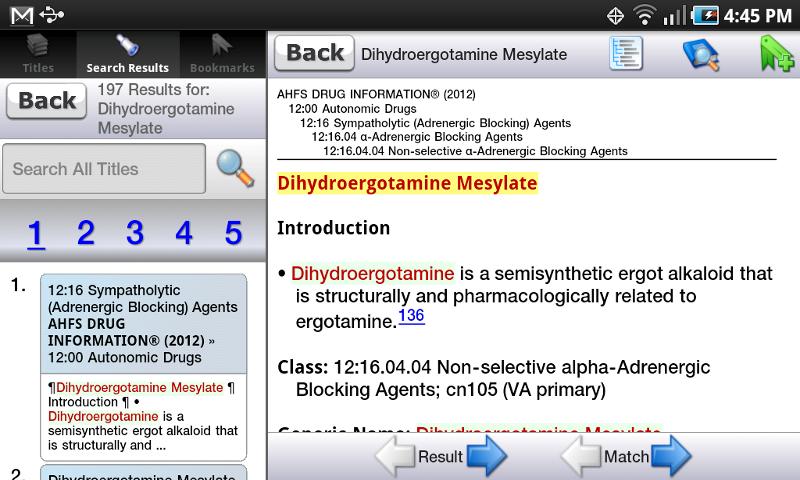
Task: Tap the battery charging icon
Action: click(705, 15)
